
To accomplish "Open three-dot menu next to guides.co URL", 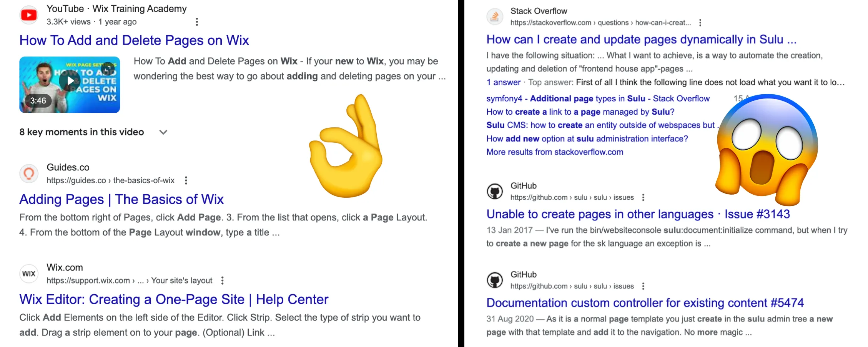I will click(186, 180).
